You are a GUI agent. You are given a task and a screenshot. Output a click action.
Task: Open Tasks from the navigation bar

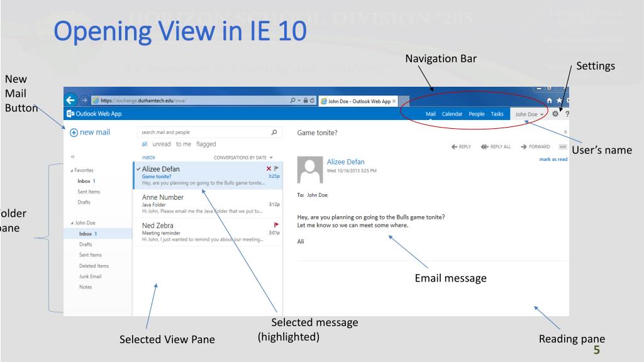497,114
